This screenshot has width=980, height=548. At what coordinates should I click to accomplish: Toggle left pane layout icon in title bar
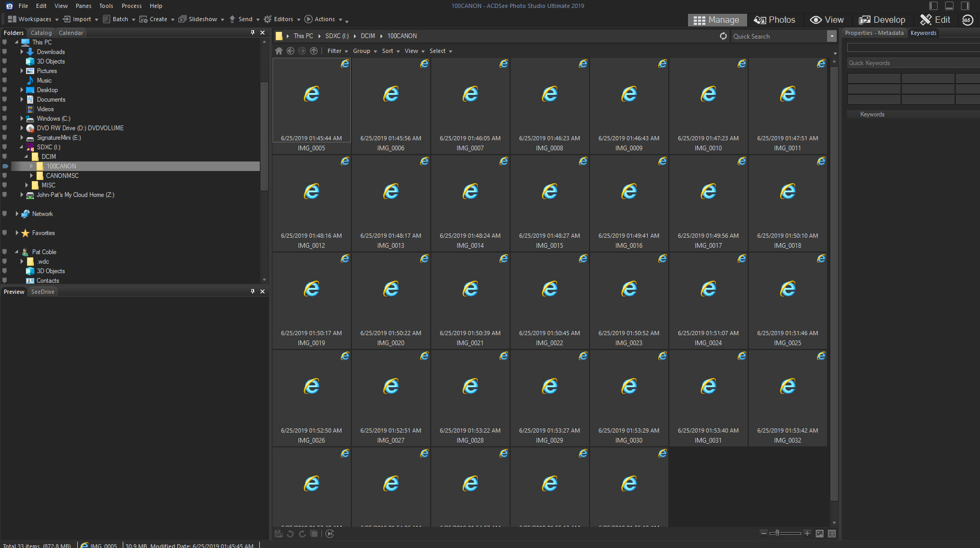[x=933, y=6]
